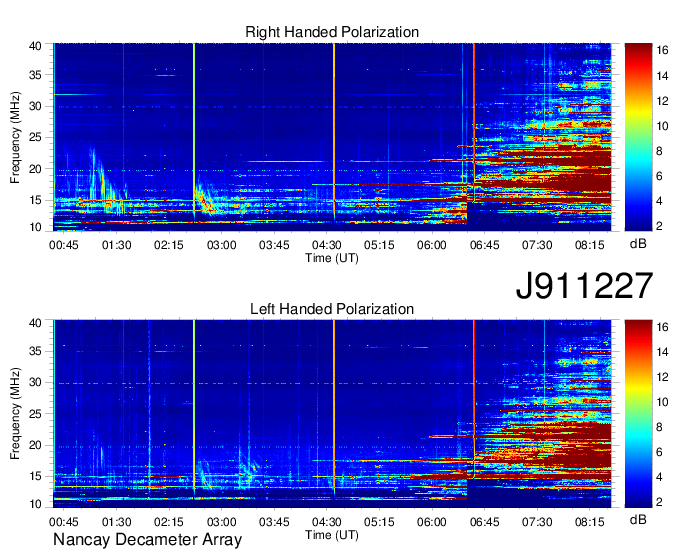Click 07:30 tick on Right Handed time axis

[537, 245]
